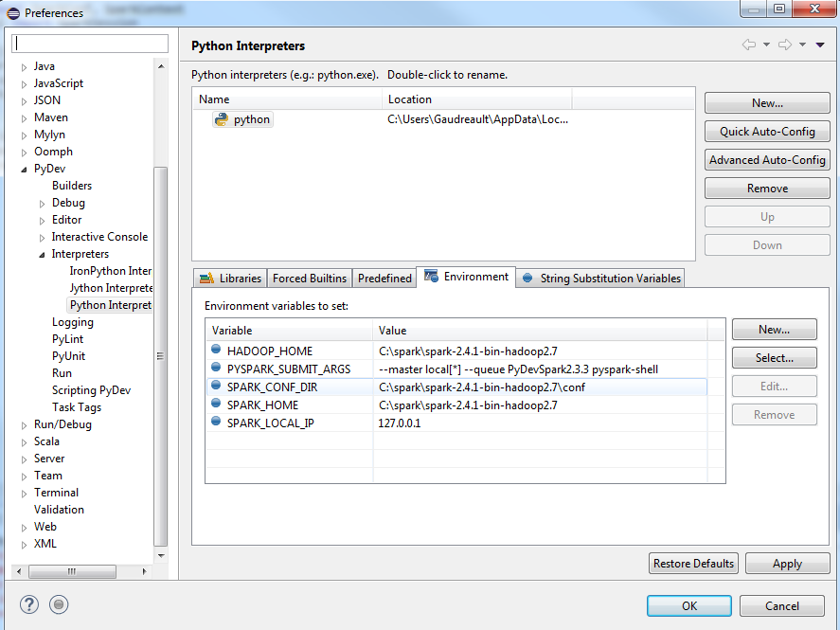840x630 pixels.
Task: Focus the preferences filter text field
Action: (x=90, y=44)
